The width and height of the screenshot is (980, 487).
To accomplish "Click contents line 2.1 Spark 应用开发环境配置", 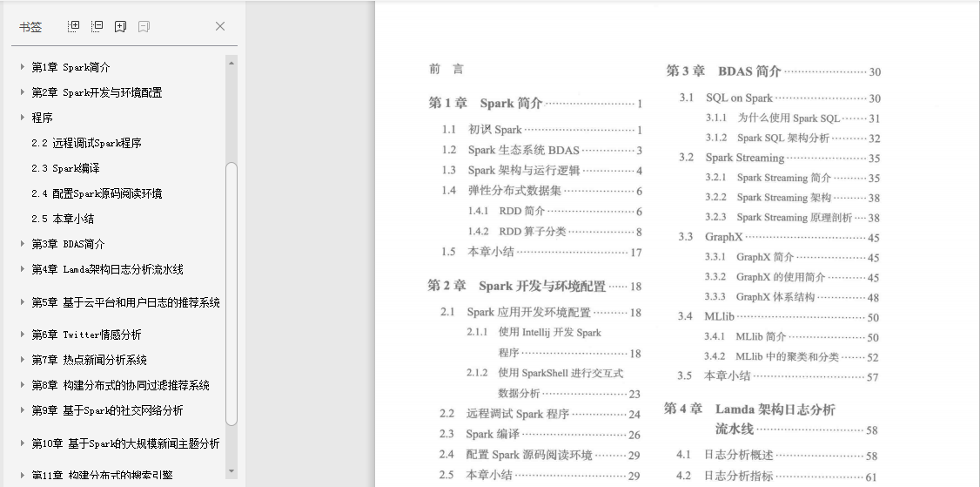I will point(540,313).
